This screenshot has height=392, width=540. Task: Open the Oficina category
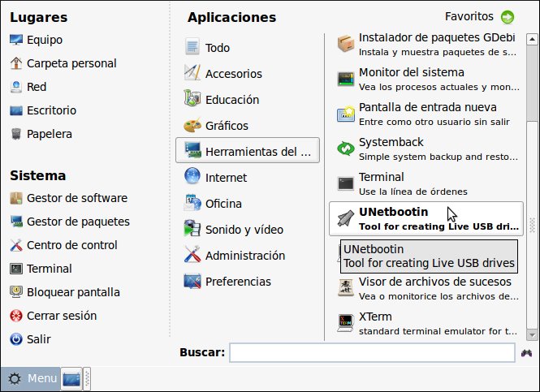click(x=223, y=203)
